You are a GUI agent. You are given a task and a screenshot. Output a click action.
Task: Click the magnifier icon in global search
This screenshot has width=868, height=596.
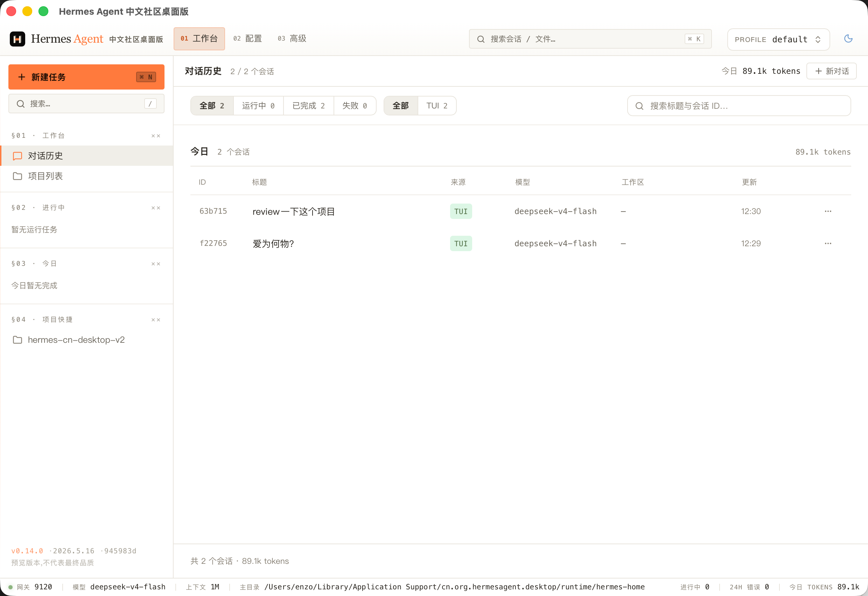coord(481,39)
